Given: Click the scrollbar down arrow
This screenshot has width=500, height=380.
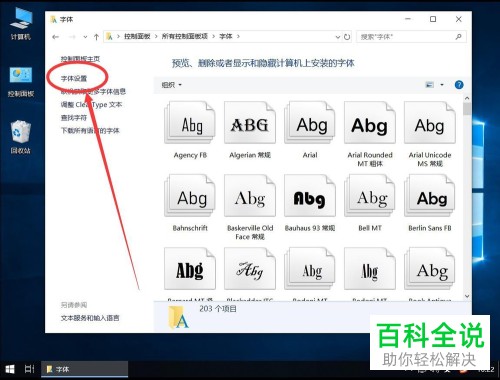Looking at the screenshot, I should (x=467, y=296).
